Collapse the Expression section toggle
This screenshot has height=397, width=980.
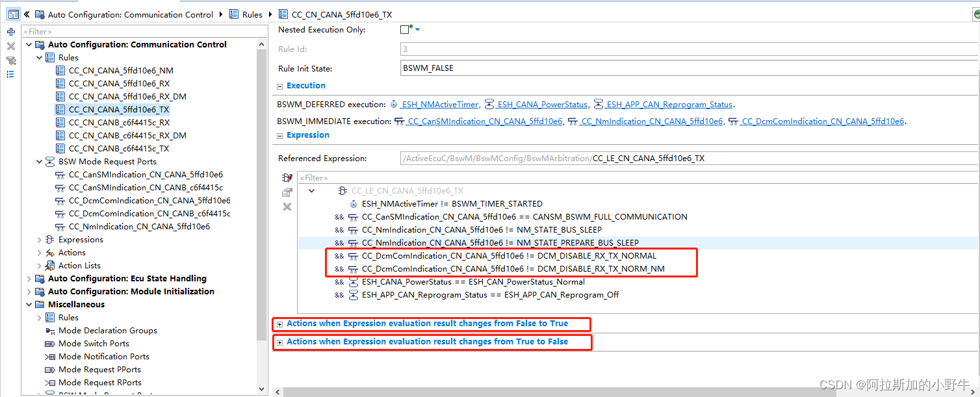pyautogui.click(x=279, y=134)
